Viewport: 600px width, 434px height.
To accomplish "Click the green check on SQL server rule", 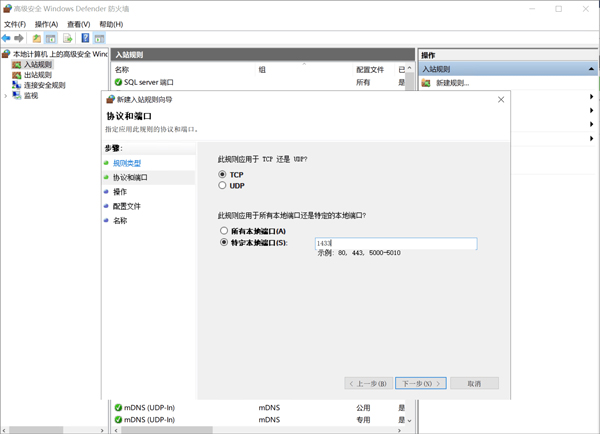I will (x=118, y=82).
